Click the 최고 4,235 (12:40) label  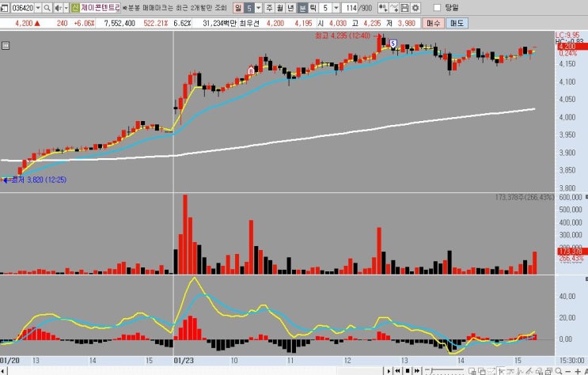tap(343, 36)
